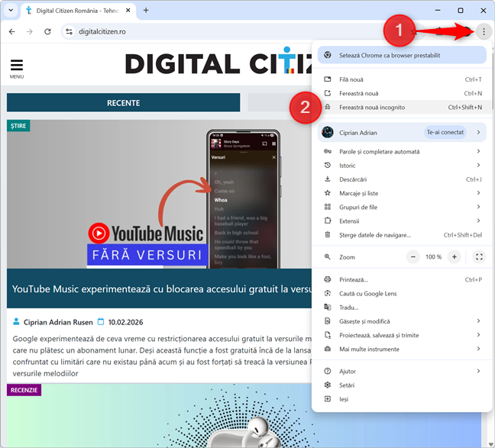495x448 pixels.
Task: Choose Ieși to quit Chrome
Action: tap(402, 399)
